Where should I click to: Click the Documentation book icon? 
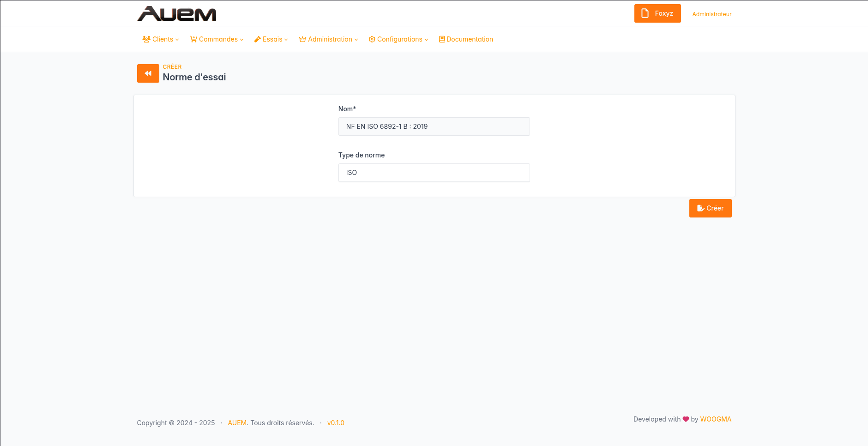(x=442, y=39)
